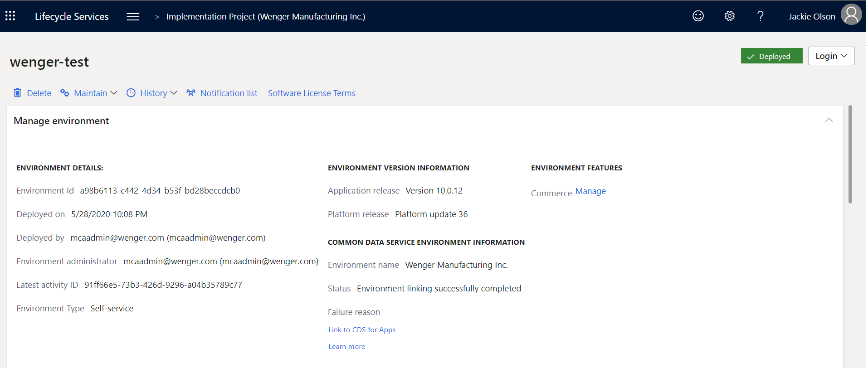Expand the Maintain menu chevron
Image resolution: width=868 pixels, height=368 pixels.
tap(114, 93)
